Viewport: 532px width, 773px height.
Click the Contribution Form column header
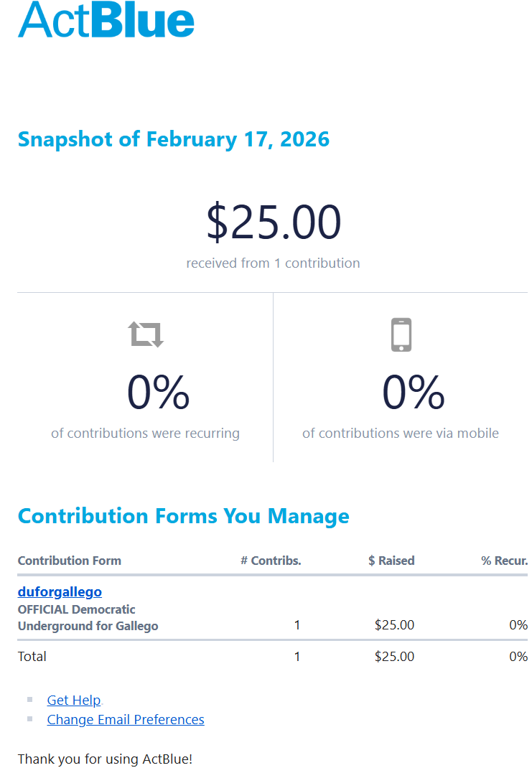tap(70, 561)
